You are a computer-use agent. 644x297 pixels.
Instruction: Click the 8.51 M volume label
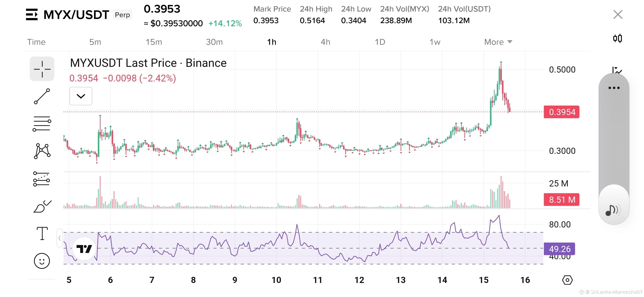point(561,200)
